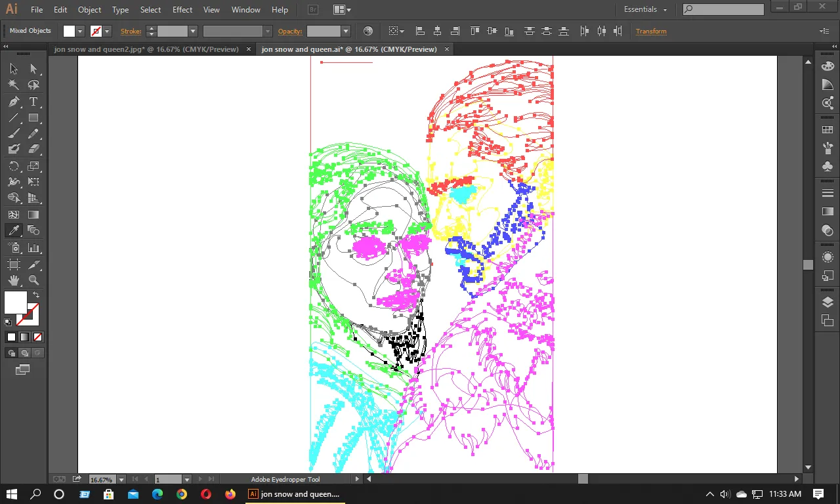Choose the Artboard tool
The width and height of the screenshot is (840, 504).
[14, 264]
